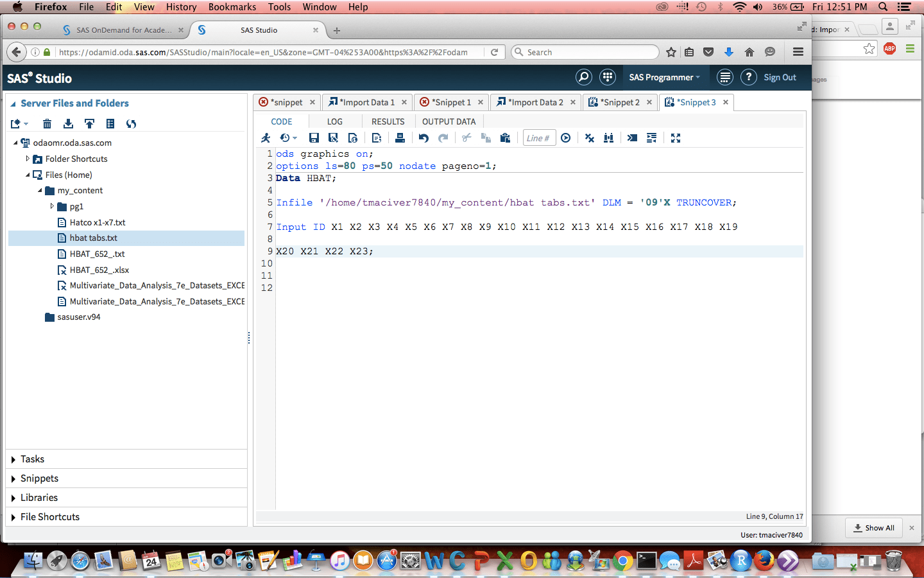Image resolution: width=924 pixels, height=578 pixels.
Task: Open find and replace in the editor
Action: pos(608,137)
